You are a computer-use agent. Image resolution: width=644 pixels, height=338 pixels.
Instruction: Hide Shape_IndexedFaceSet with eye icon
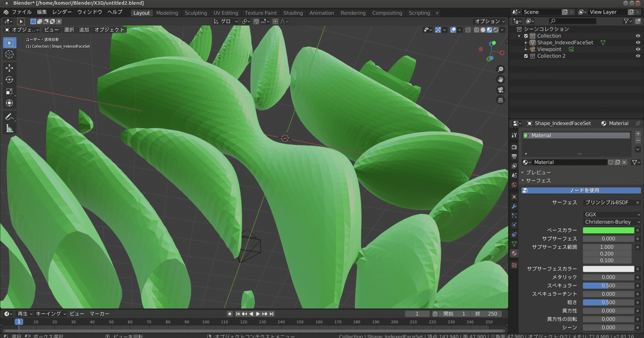point(638,43)
